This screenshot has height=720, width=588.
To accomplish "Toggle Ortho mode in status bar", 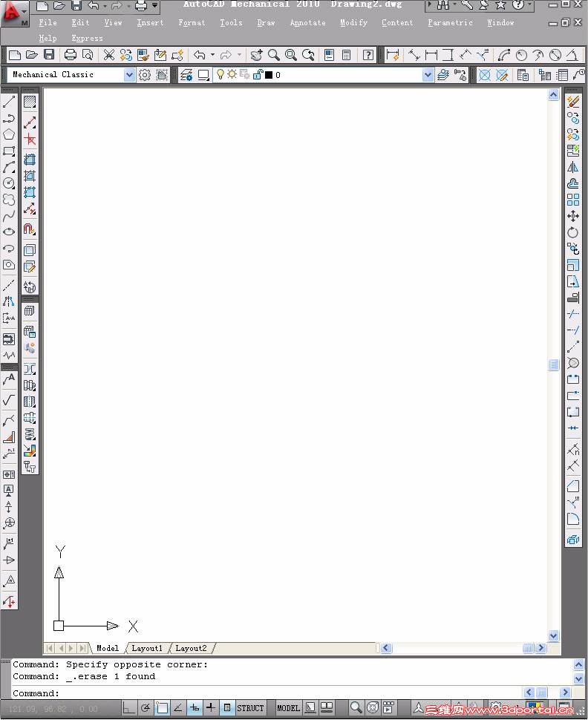I will (129, 707).
